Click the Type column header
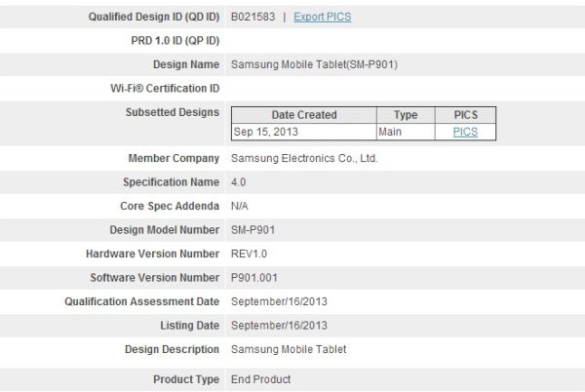 click(x=405, y=114)
